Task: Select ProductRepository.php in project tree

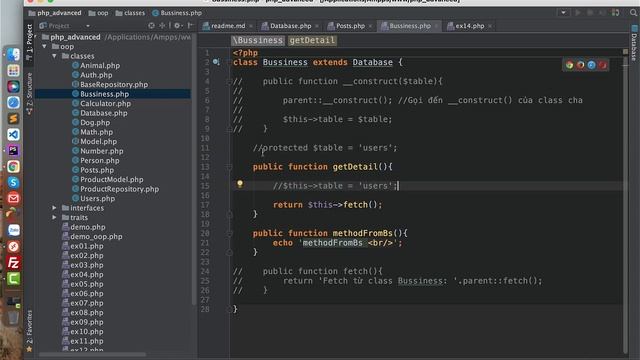Action: (120, 189)
